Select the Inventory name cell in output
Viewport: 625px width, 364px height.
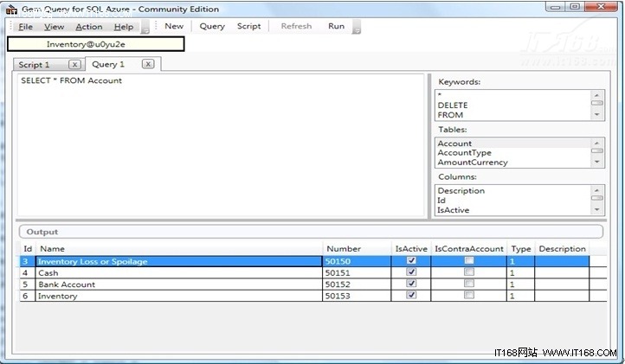click(x=178, y=296)
